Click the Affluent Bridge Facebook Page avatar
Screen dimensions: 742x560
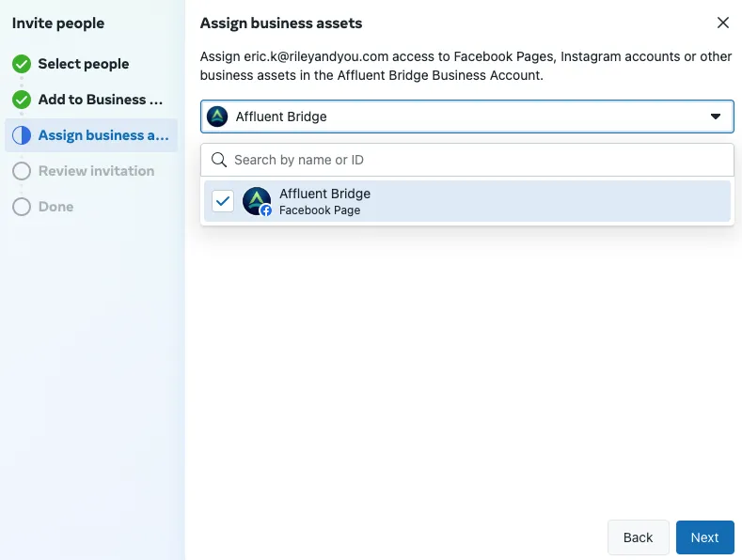click(x=257, y=201)
